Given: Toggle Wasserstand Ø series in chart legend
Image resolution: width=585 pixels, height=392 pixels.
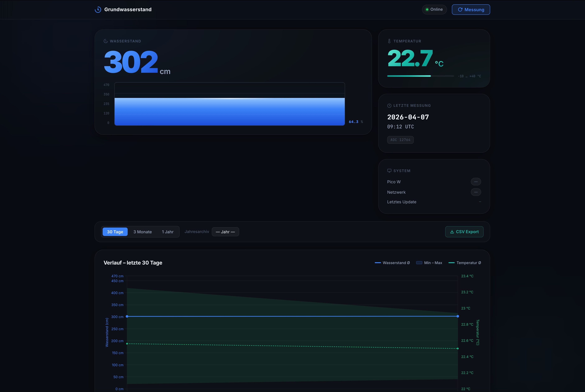Looking at the screenshot, I should pyautogui.click(x=392, y=263).
